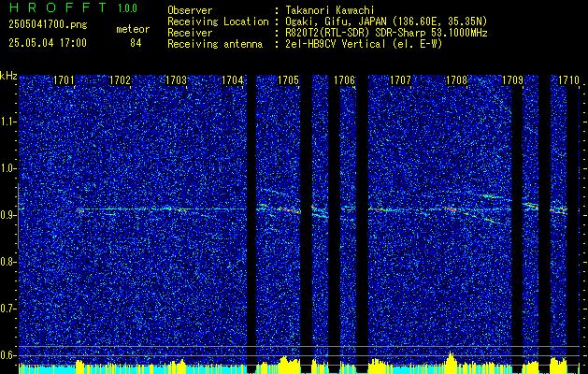Click the Observer label

click(190, 10)
